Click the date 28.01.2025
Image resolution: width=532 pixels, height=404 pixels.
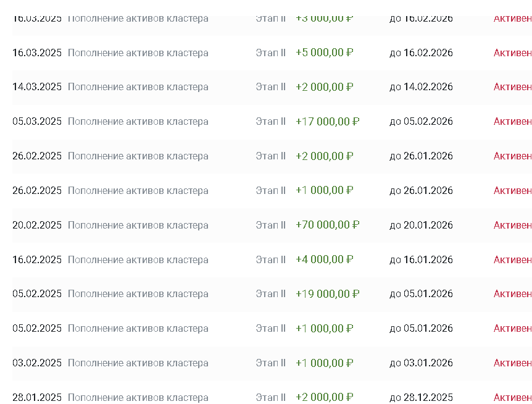37,397
